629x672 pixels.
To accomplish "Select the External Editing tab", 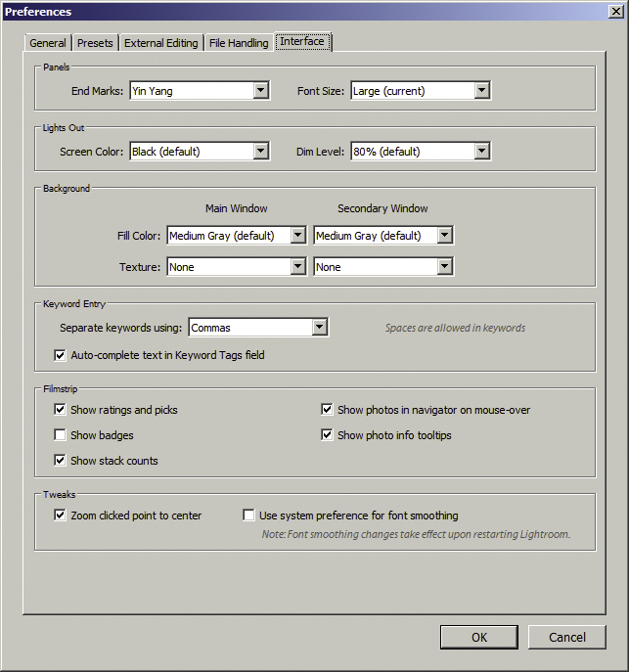I will 161,43.
